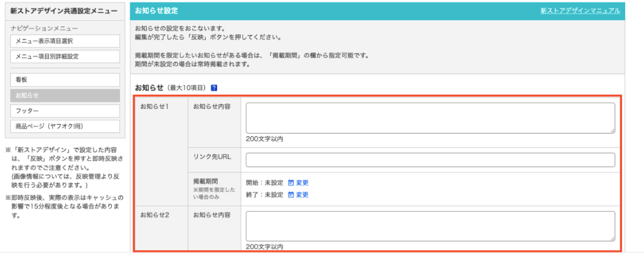This screenshot has height=253, width=644.
Task: Click 新ストアデザイン共通設定メニュー heading
Action: coord(63,11)
